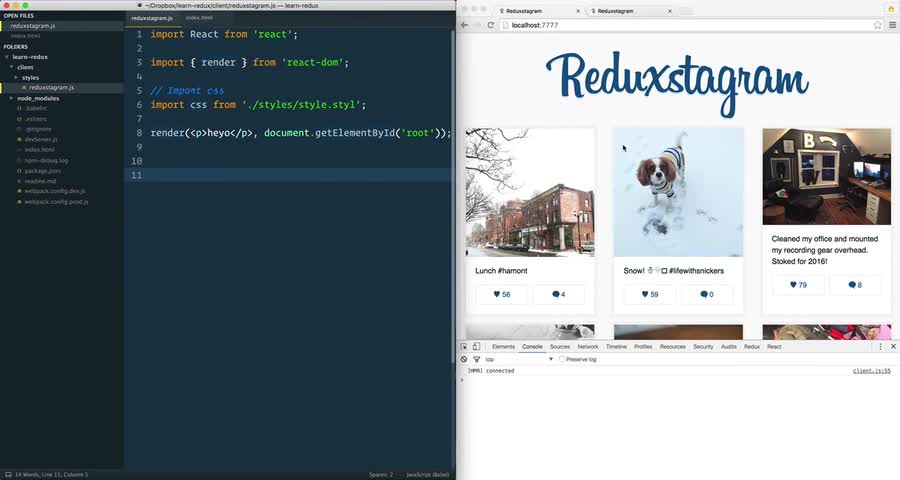The height and width of the screenshot is (480, 900).
Task: Clear the console with the block icon
Action: (464, 359)
